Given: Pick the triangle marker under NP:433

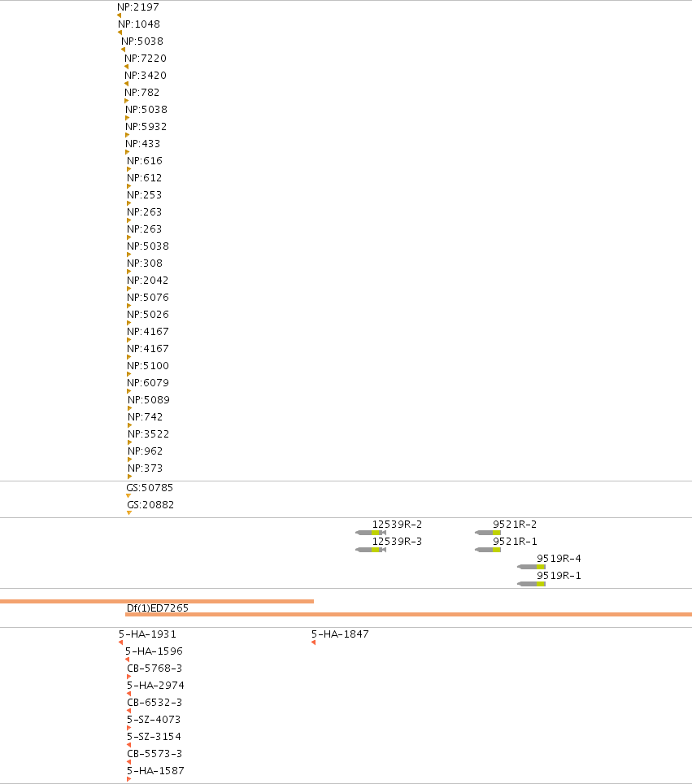Looking at the screenshot, I should coord(128,152).
